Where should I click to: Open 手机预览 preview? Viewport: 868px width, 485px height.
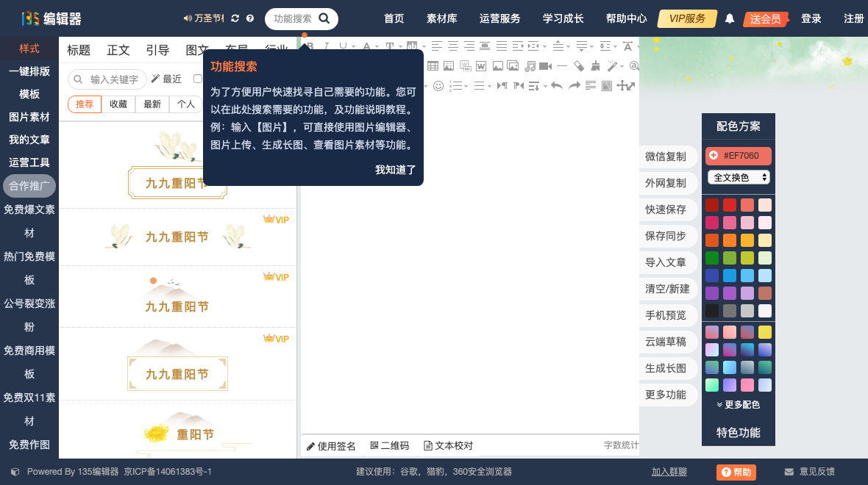coord(666,315)
